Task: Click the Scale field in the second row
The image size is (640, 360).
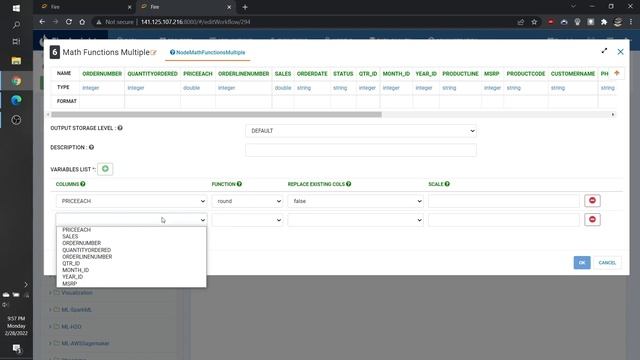Action: tap(504, 220)
